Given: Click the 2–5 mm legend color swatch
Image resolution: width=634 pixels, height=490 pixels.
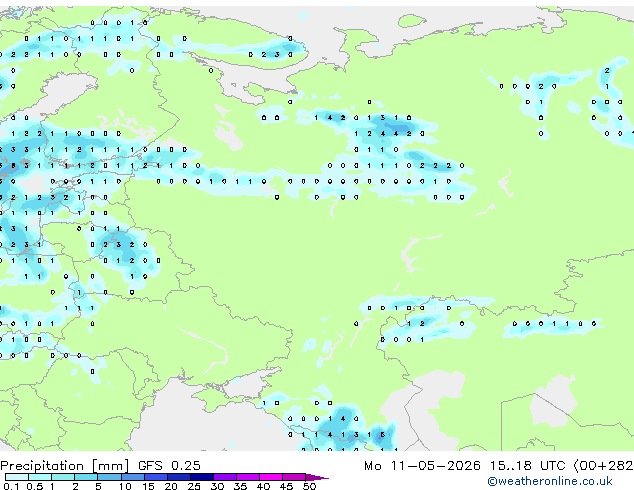Looking at the screenshot, I should click(86, 477).
